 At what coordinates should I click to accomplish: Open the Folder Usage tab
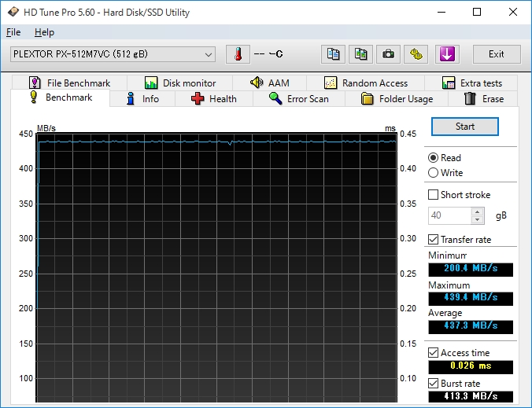click(397, 99)
